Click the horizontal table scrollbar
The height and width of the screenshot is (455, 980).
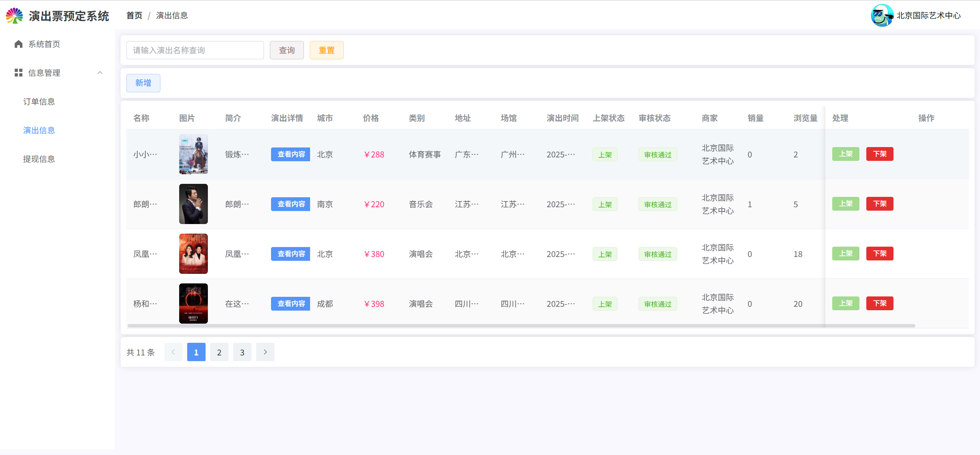[521, 326]
